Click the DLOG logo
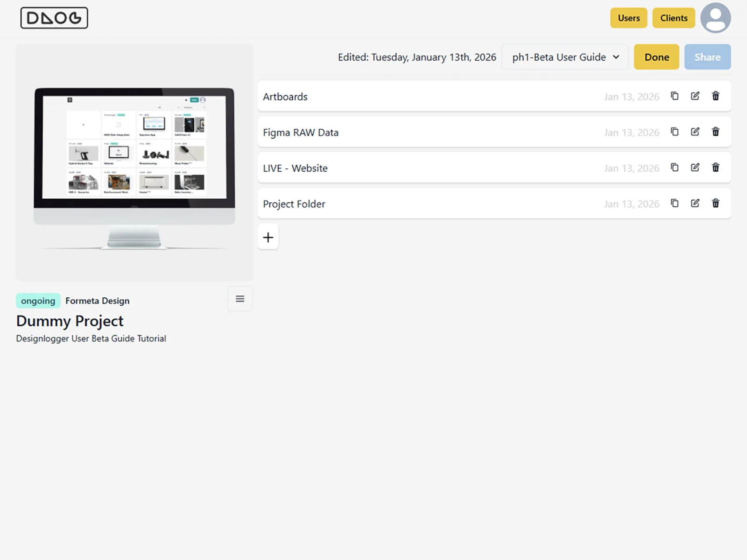This screenshot has height=560, width=747. click(54, 18)
